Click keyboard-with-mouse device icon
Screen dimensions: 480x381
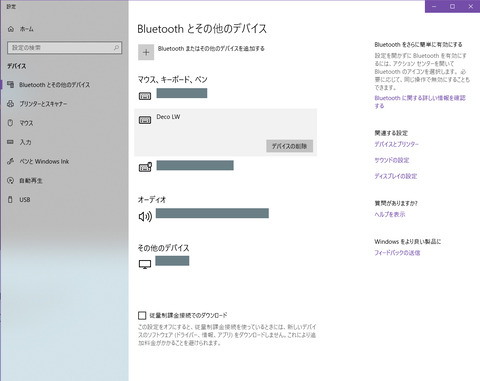[x=145, y=167]
